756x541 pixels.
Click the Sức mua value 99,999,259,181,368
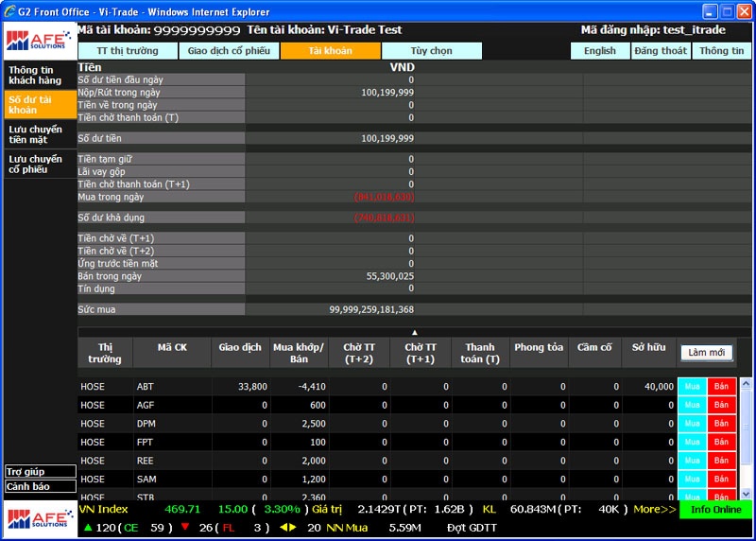click(371, 309)
